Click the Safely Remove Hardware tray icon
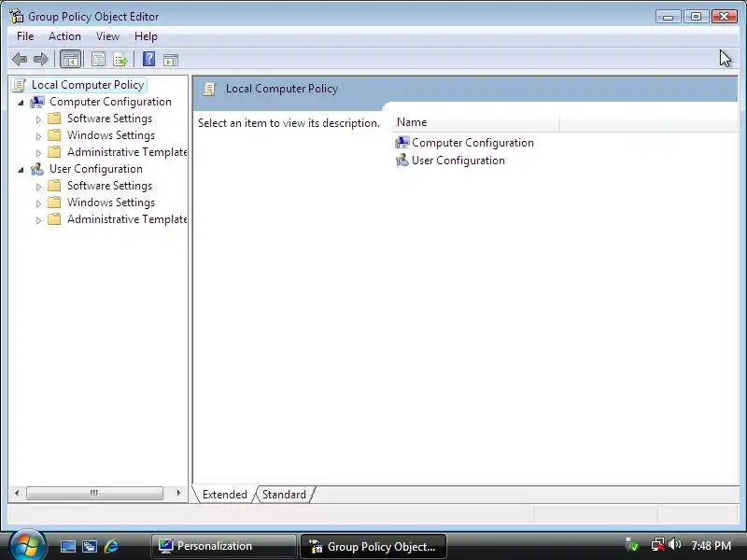The image size is (747, 560). [x=632, y=544]
